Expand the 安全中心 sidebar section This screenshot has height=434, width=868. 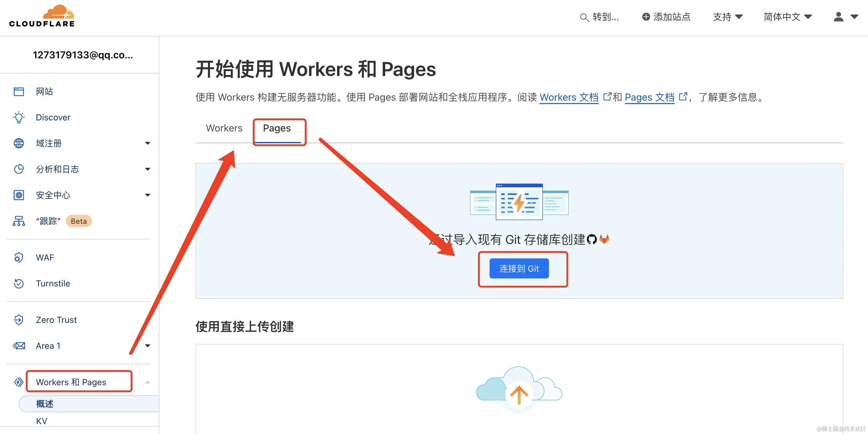pos(147,195)
